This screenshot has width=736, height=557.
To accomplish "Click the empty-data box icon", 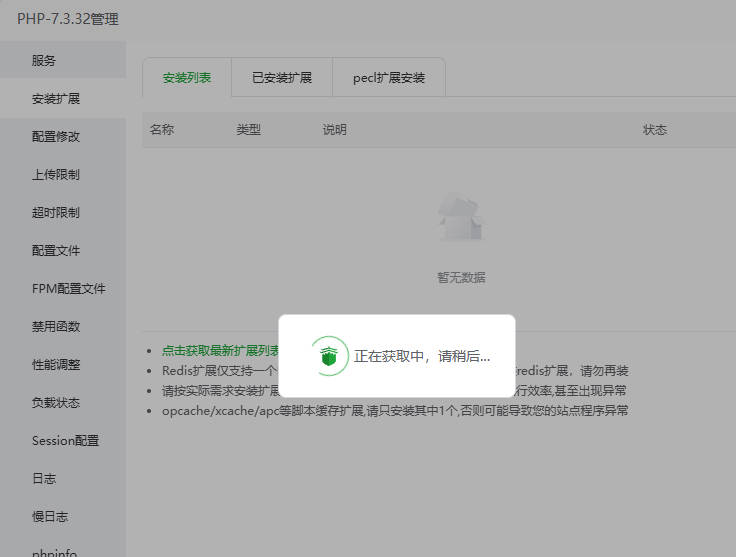I will point(460,217).
